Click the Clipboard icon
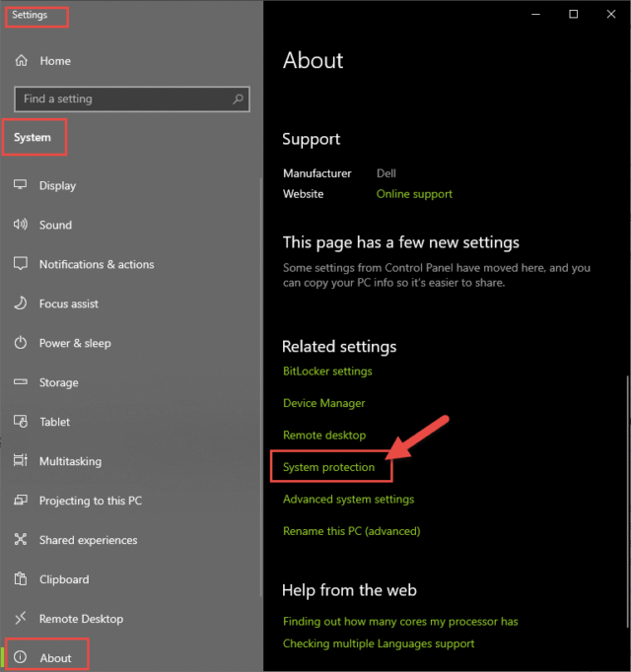Screen dimensions: 631x672 [20, 578]
